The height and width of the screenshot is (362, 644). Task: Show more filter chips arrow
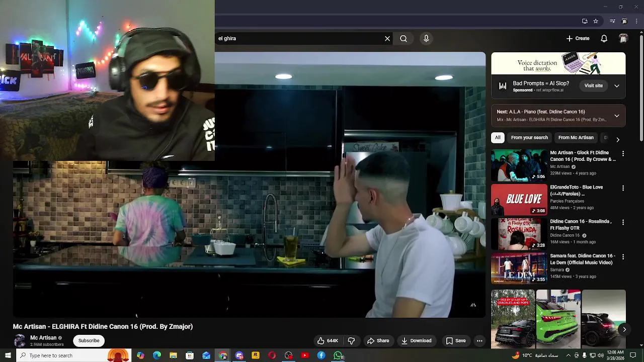coord(618,139)
